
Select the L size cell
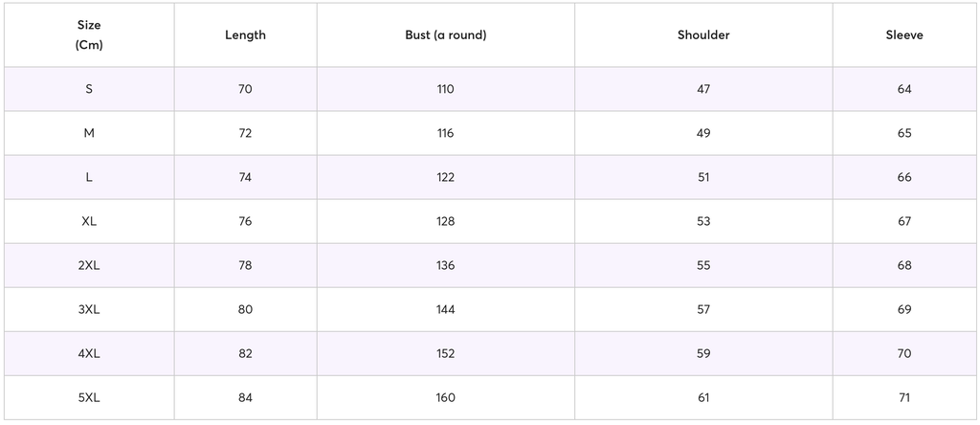click(x=89, y=177)
